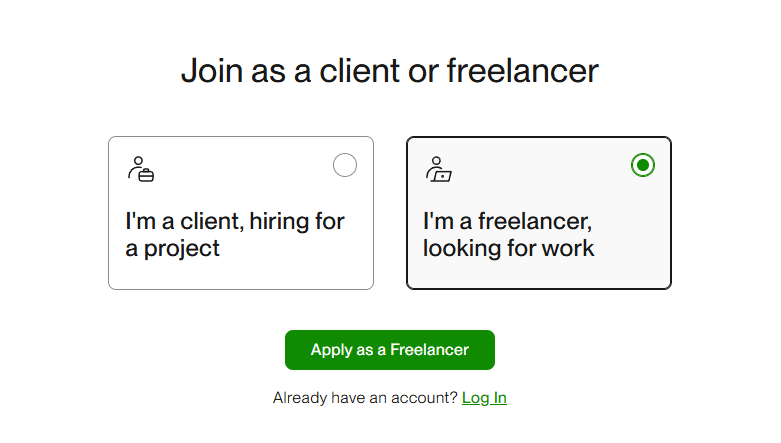The image size is (781, 443).
Task: Click the client person-with-briefcase icon
Action: pyautogui.click(x=140, y=169)
